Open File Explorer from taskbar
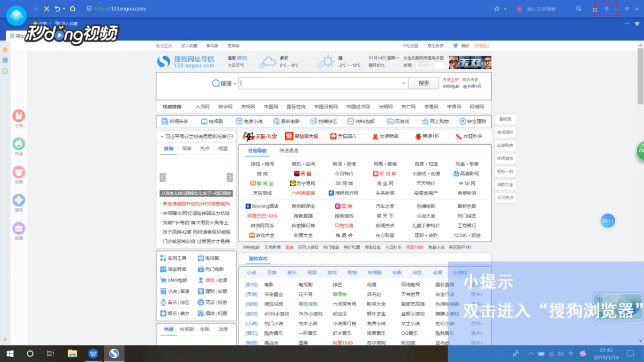Image resolution: width=644 pixels, height=362 pixels. click(72, 354)
